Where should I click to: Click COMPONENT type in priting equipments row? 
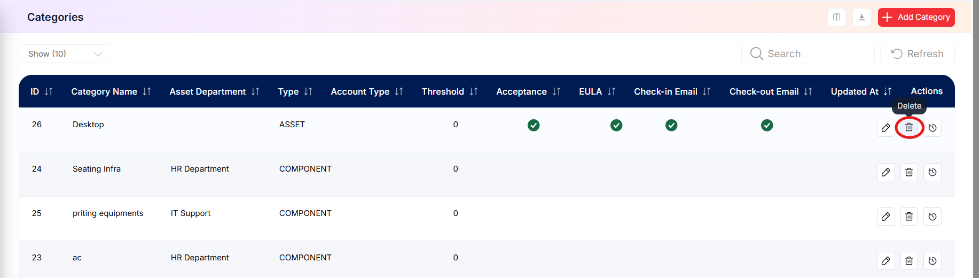[305, 213]
